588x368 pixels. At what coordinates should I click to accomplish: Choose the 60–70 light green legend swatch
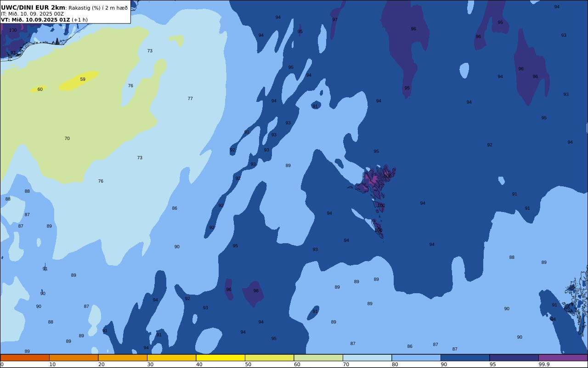(318, 357)
